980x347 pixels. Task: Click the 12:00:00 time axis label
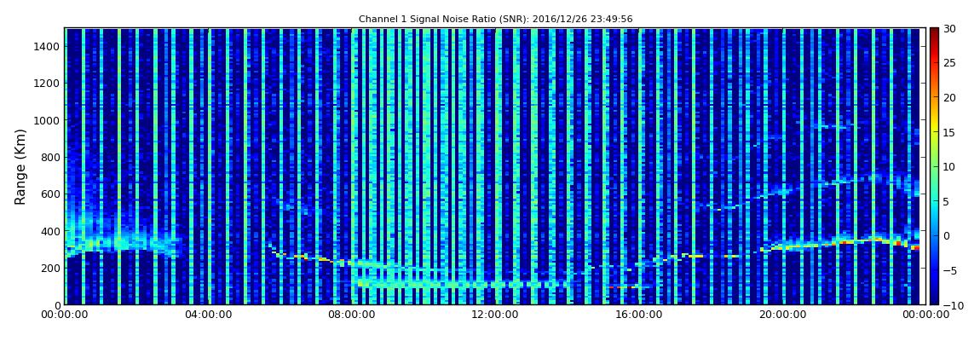tap(493, 315)
